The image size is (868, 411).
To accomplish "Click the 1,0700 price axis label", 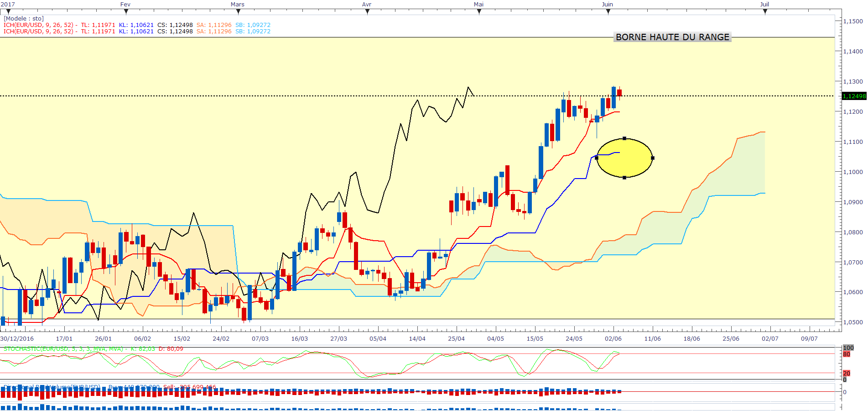I will pos(853,263).
